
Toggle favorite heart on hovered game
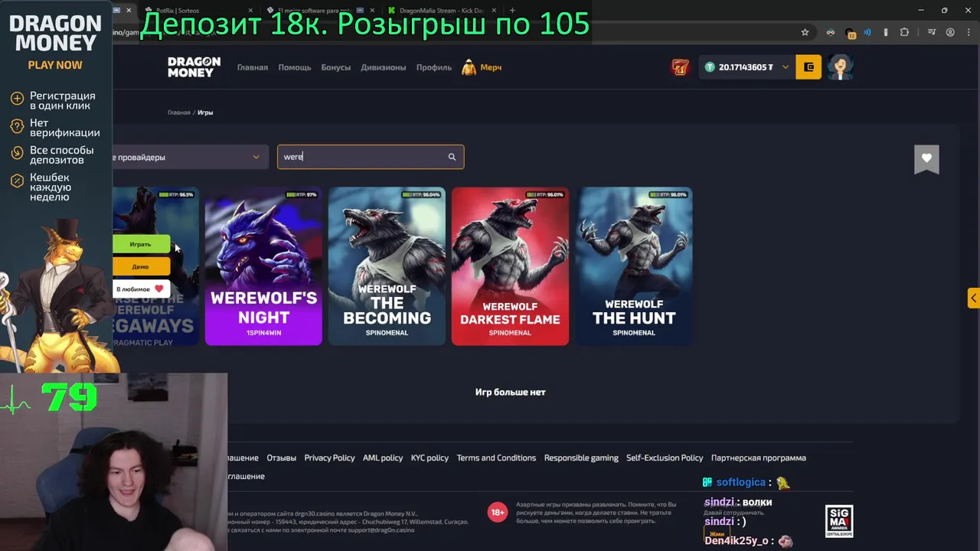pyautogui.click(x=158, y=289)
